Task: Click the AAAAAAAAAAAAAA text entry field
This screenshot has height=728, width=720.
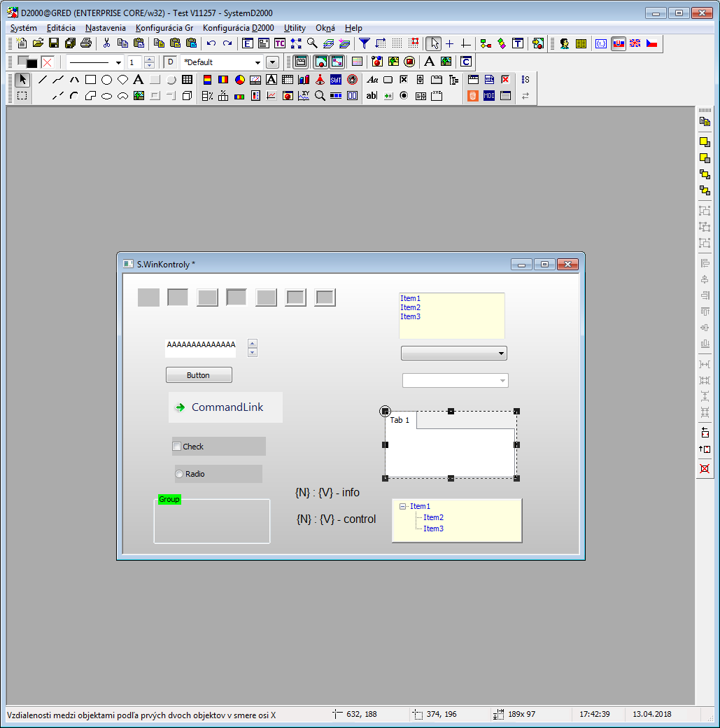Action: pyautogui.click(x=201, y=345)
